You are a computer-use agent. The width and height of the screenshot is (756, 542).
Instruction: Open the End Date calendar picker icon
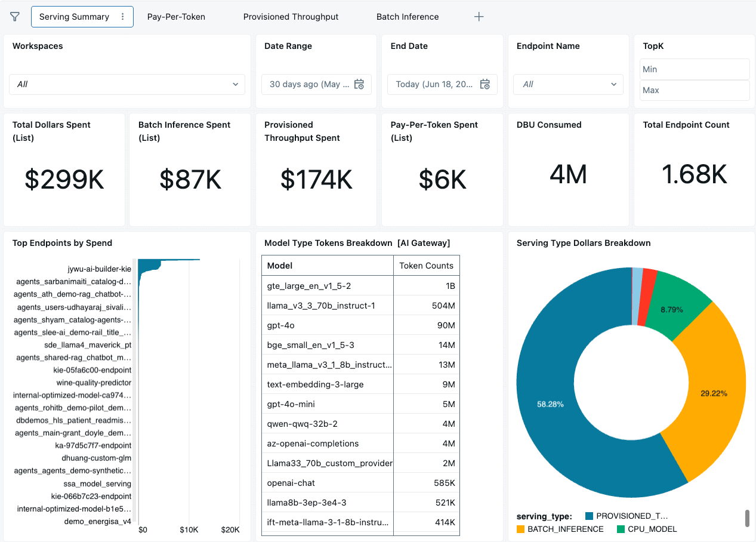[485, 84]
